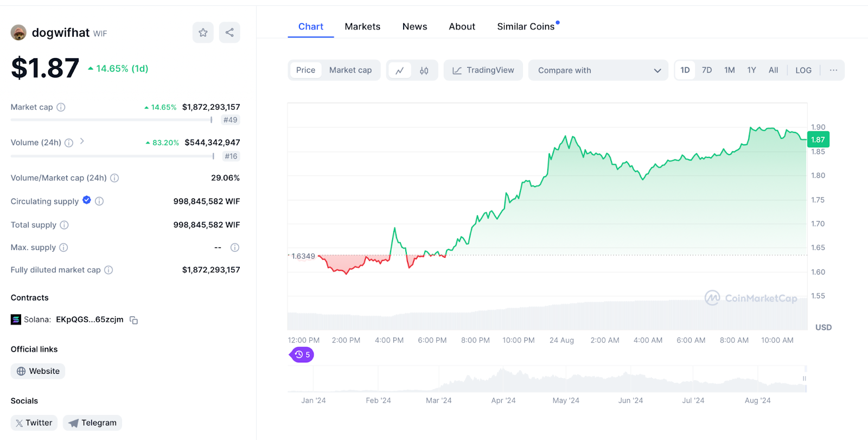
Task: Open the Compare with dropdown
Action: pos(598,70)
